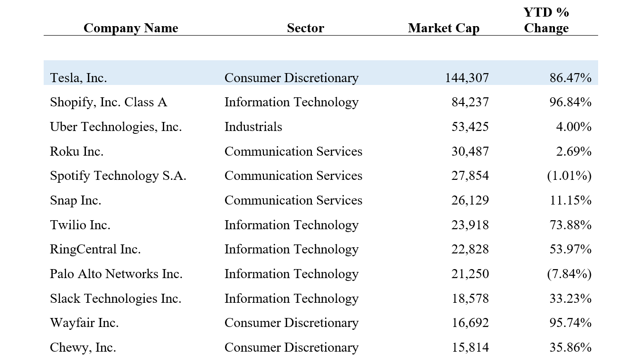Click the Snap Inc. company cell
This screenshot has height=364, width=638.
[75, 201]
